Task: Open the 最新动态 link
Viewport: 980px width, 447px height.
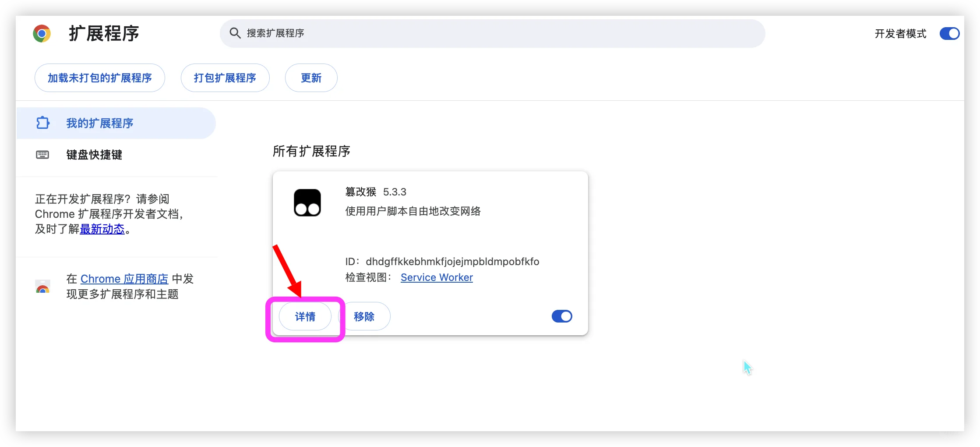Action: [x=102, y=229]
